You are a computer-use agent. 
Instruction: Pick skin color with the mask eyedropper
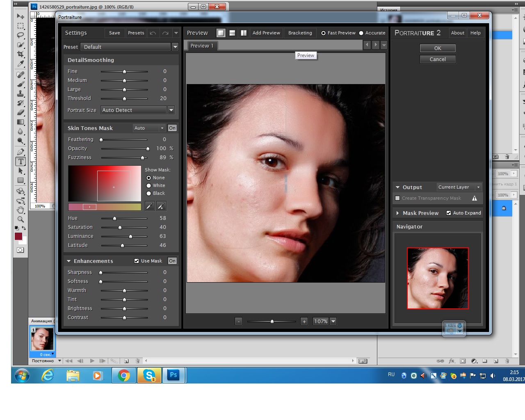point(150,206)
